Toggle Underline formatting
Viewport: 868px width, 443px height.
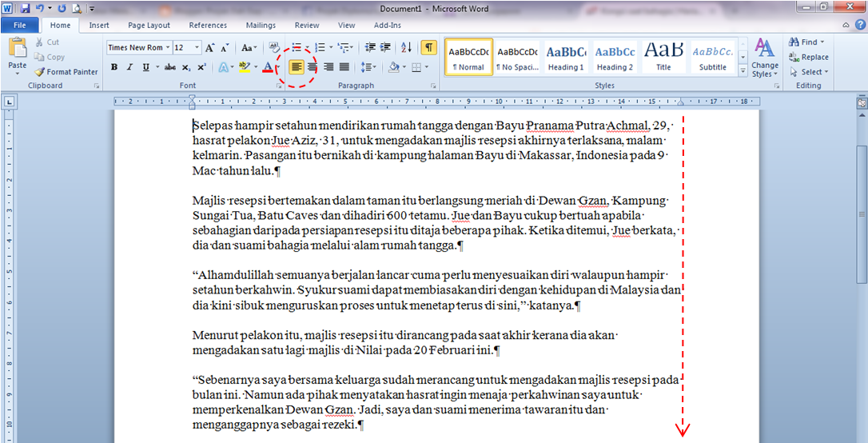coord(145,67)
